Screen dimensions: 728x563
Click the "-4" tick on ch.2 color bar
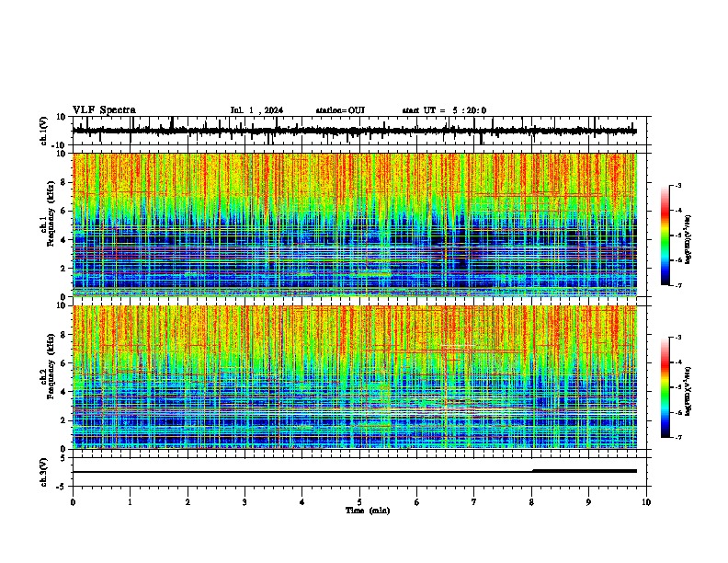coord(677,362)
